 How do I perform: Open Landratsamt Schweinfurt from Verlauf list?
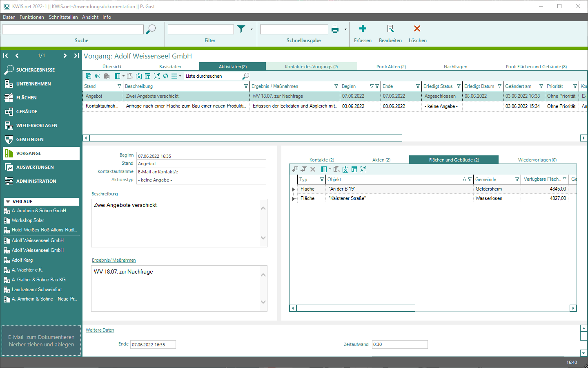(37, 289)
